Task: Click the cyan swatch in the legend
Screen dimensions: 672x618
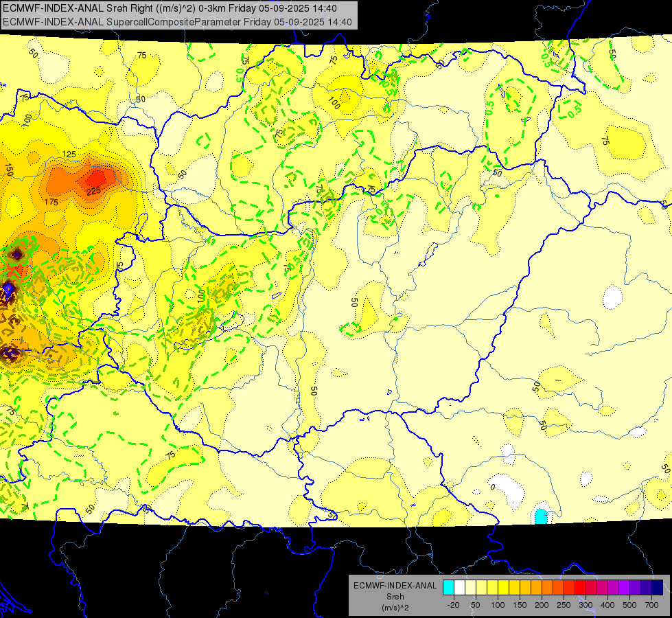Action: point(448,587)
